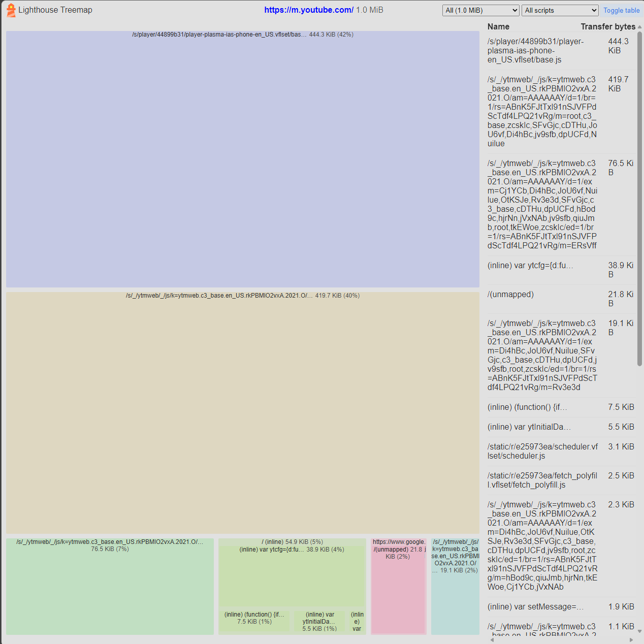Click the scroll down arrow of the table

click(x=639, y=631)
